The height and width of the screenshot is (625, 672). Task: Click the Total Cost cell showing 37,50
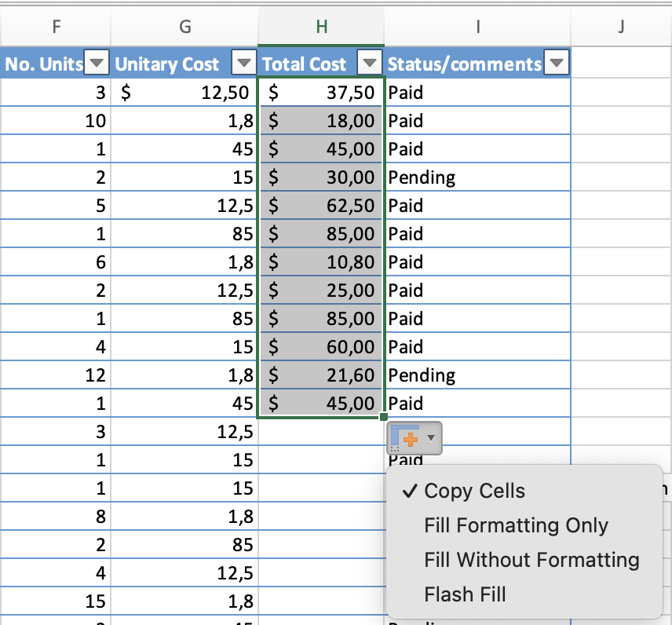coord(320,93)
